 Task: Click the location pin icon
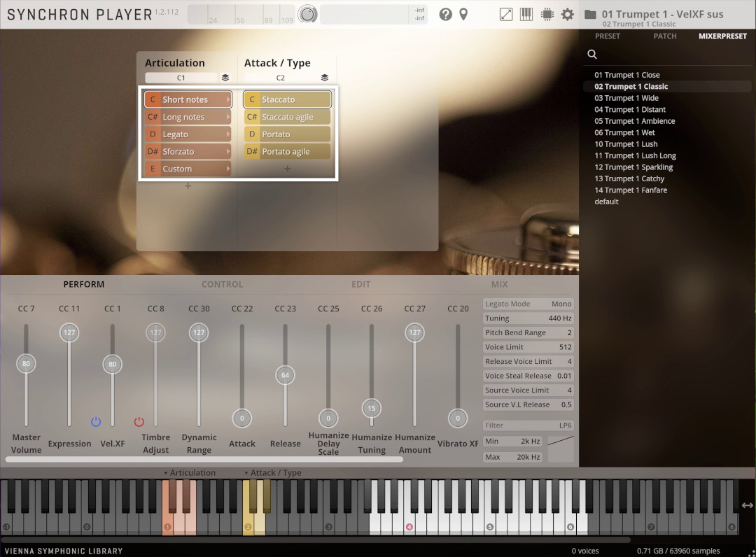463,15
